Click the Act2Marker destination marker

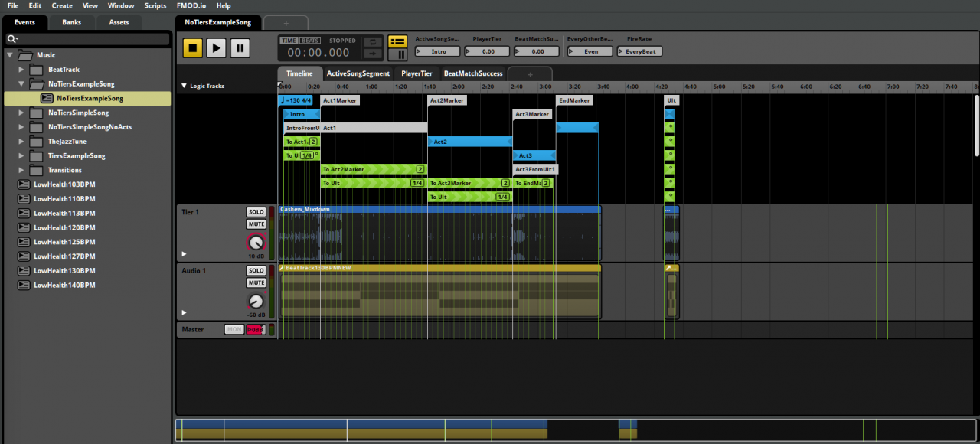click(x=446, y=100)
